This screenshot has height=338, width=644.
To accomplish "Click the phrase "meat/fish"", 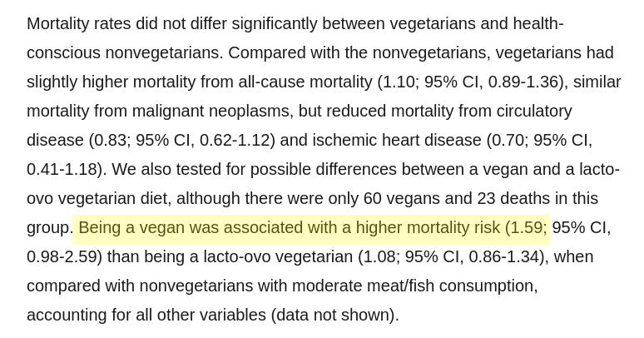I will pos(404,286).
